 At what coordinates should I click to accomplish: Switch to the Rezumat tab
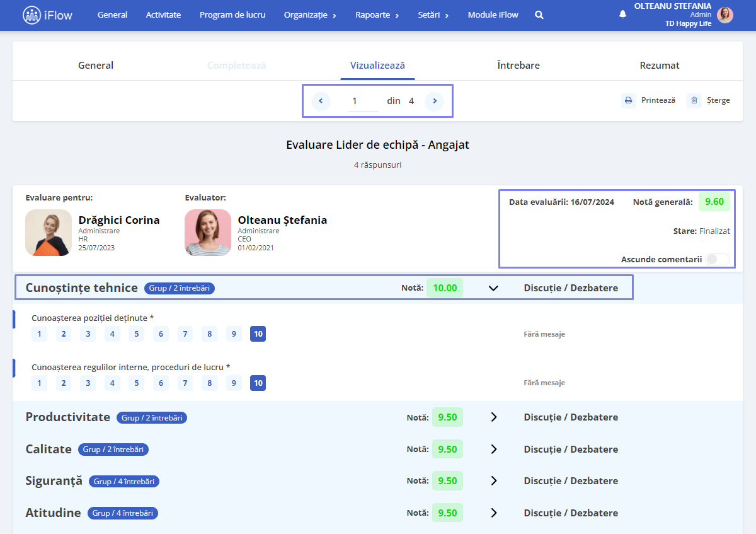point(660,66)
